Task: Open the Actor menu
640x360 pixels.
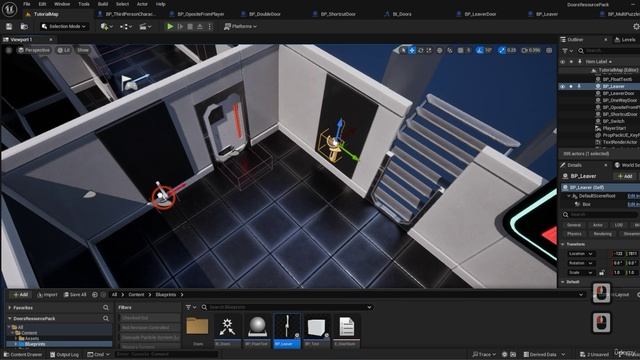Action: (142, 4)
